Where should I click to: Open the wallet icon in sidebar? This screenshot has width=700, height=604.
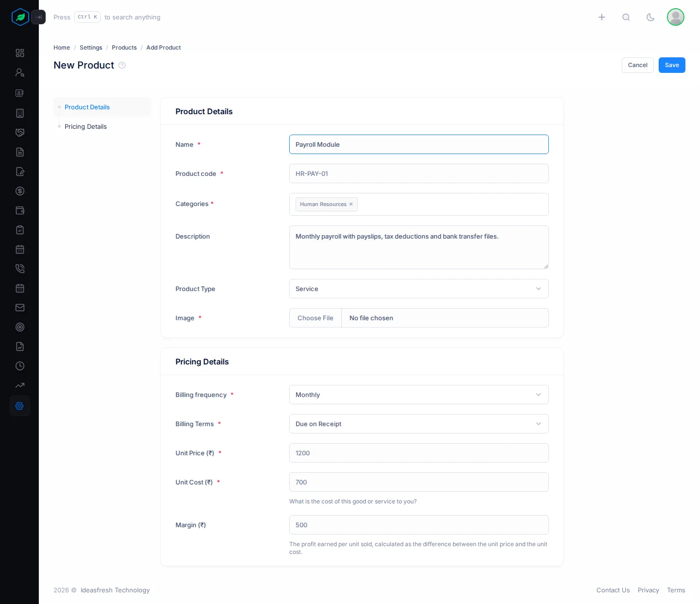(x=20, y=210)
